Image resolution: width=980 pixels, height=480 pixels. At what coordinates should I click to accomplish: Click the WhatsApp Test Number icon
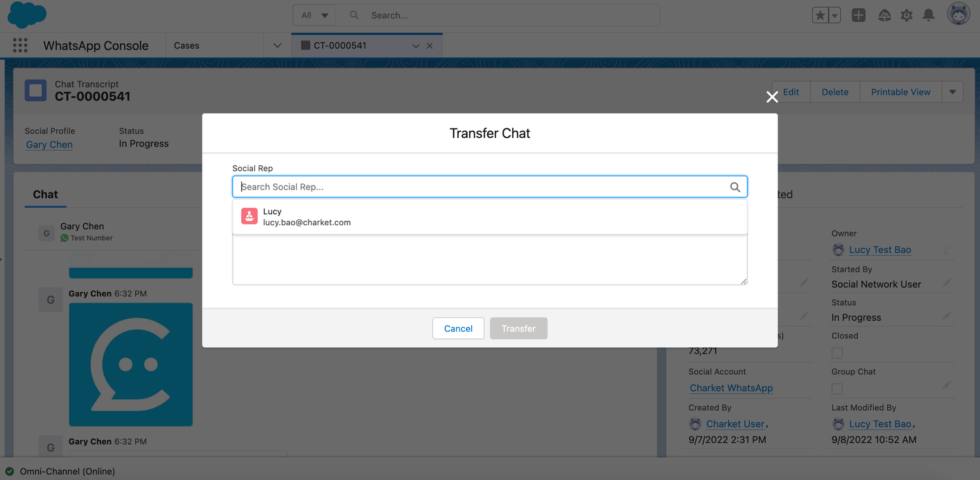(64, 238)
